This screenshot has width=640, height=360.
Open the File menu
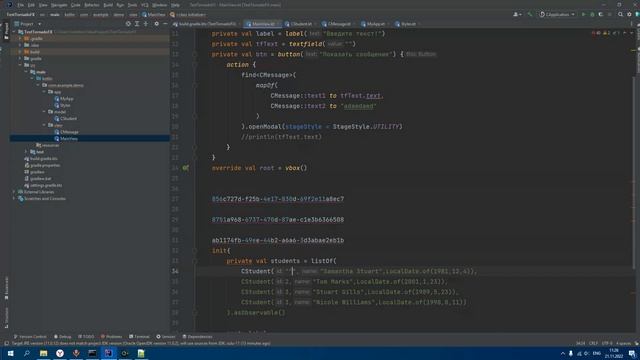click(20, 5)
